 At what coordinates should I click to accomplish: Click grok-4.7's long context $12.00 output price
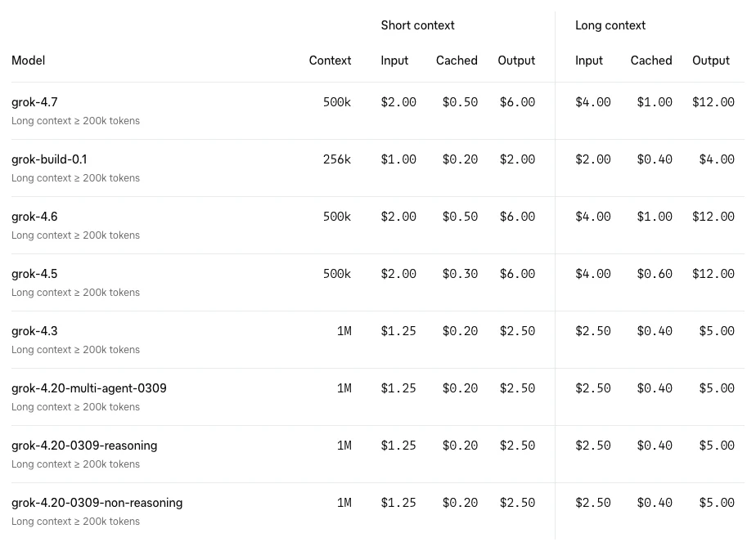[713, 102]
